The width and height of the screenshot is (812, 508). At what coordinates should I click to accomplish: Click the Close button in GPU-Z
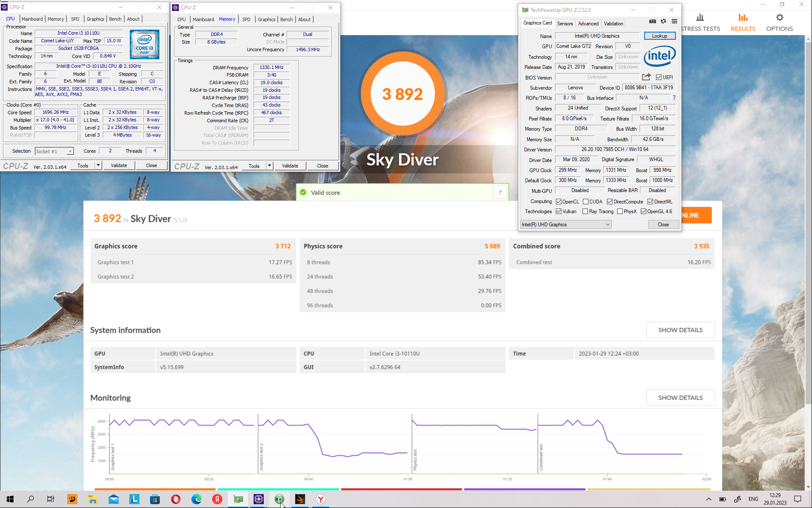click(x=663, y=225)
